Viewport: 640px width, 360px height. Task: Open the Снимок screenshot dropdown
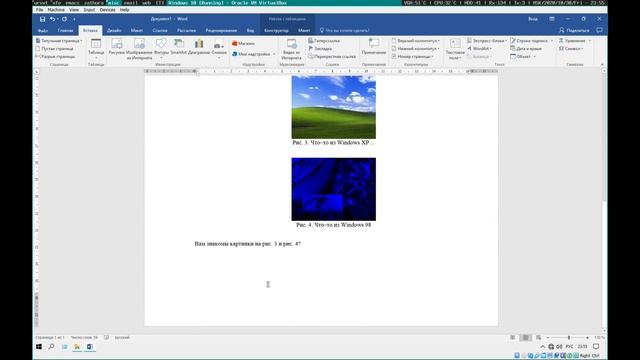219,48
